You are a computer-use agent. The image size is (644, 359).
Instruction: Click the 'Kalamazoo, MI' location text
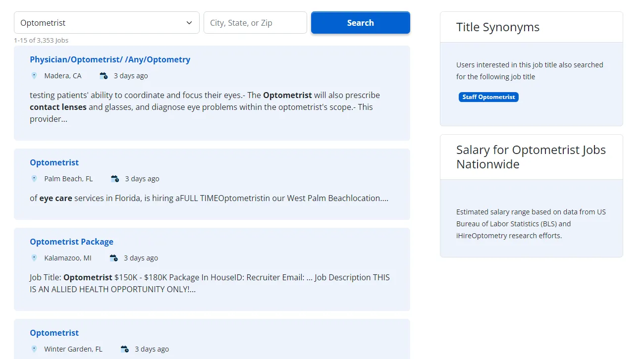(68, 258)
